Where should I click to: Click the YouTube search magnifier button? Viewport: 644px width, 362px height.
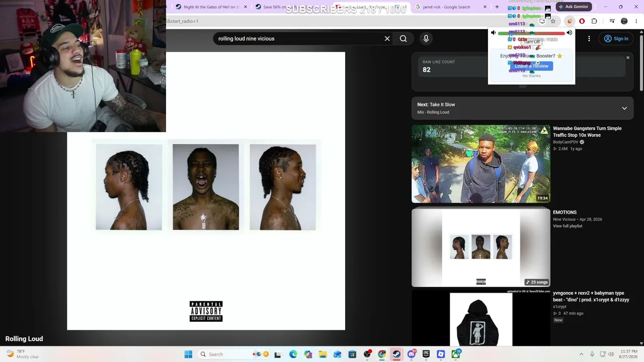coord(403,39)
